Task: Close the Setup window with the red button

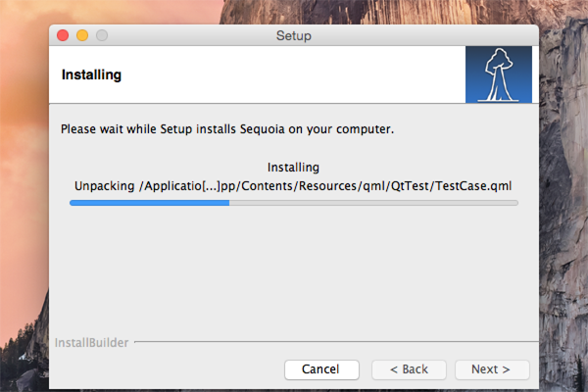Action: pos(63,35)
